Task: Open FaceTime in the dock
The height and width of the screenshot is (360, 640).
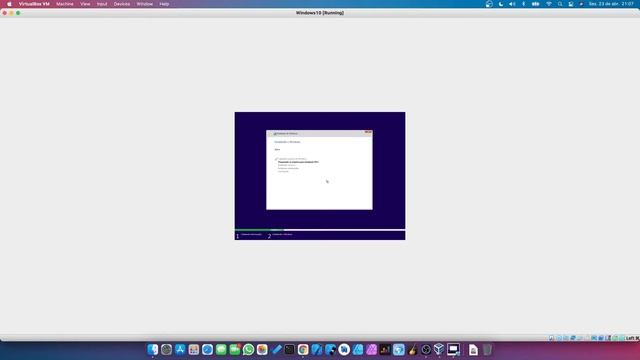Action: pos(235,349)
